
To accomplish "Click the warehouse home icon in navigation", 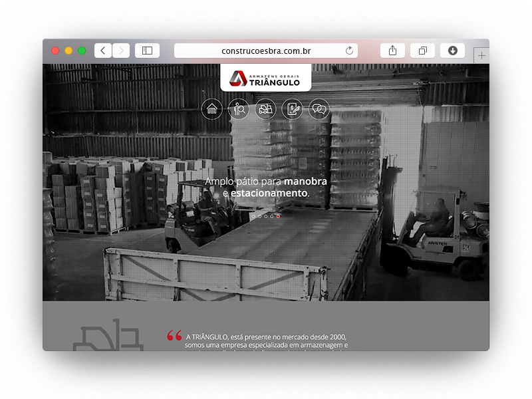I will [212, 109].
